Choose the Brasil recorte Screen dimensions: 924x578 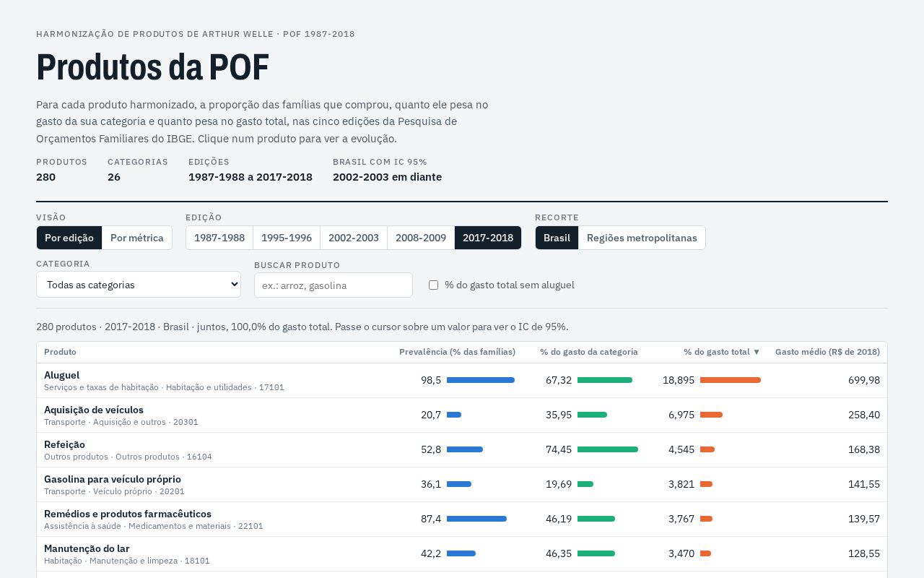click(557, 238)
